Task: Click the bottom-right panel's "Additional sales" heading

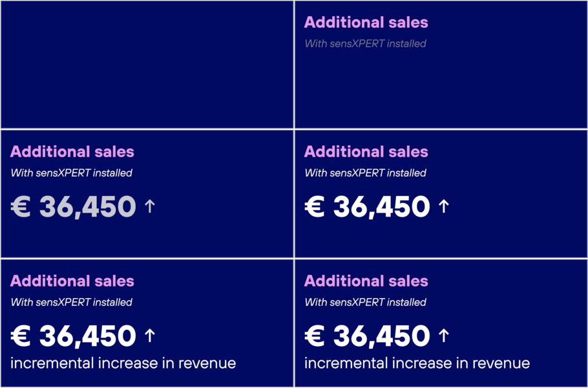Action: pyautogui.click(x=366, y=281)
